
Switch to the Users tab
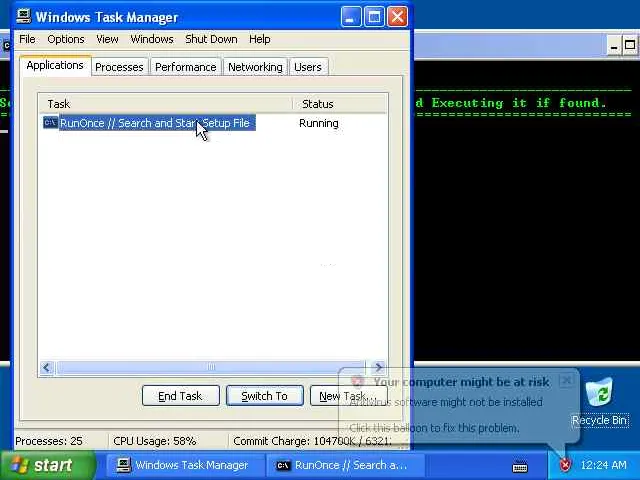[x=308, y=67]
